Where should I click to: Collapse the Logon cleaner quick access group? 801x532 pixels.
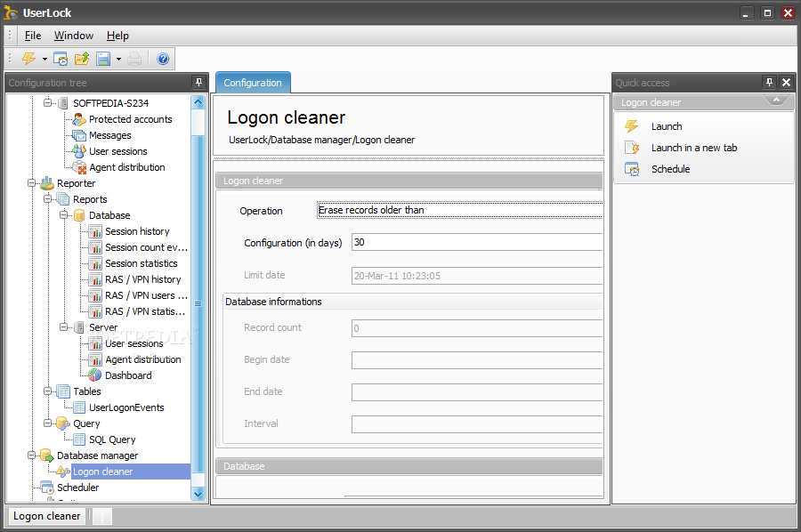[776, 100]
